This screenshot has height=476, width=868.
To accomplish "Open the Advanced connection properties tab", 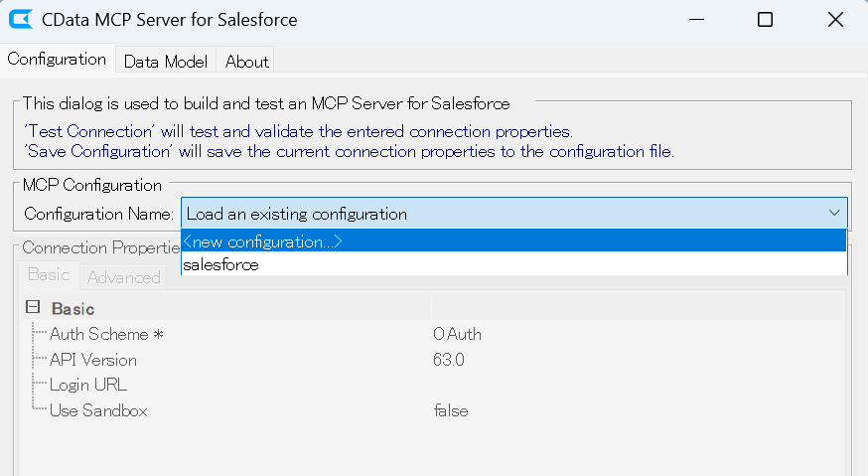I will pyautogui.click(x=123, y=277).
